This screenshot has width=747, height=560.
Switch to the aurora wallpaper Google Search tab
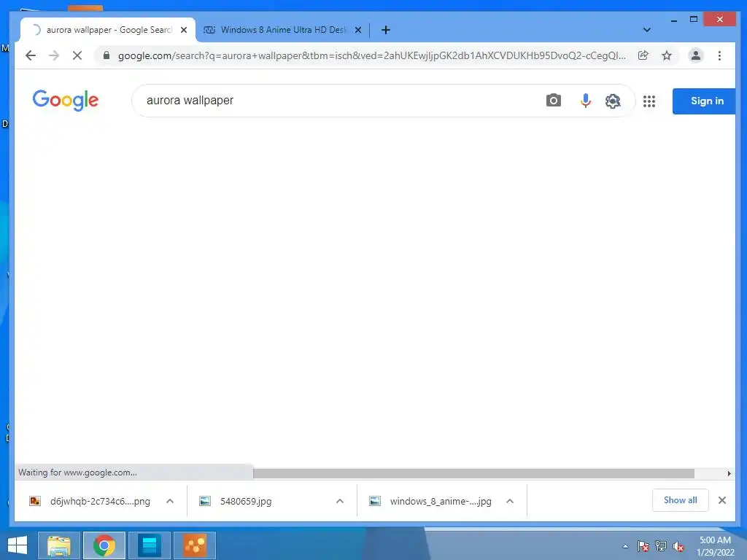click(x=108, y=30)
